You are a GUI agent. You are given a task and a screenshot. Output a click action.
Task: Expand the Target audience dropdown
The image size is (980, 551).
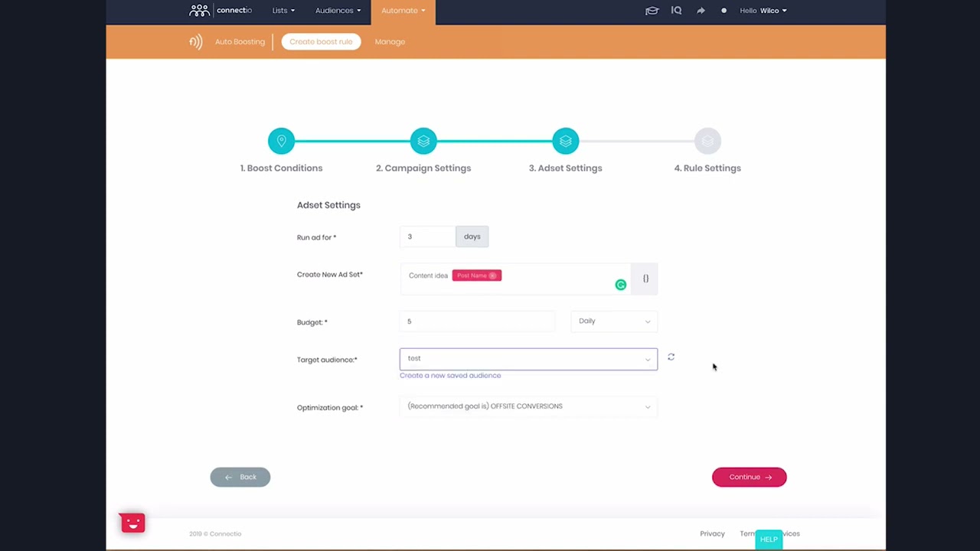point(528,359)
